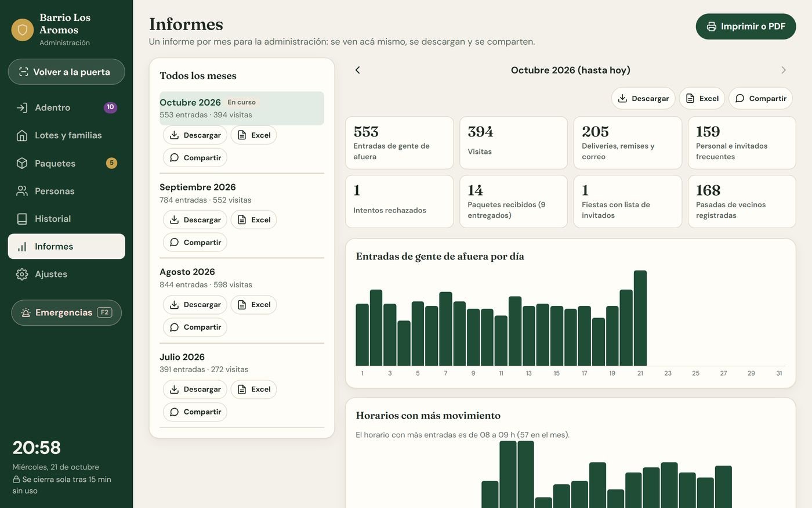812x508 pixels.
Task: Share the Agosto 2026 report
Action: [x=195, y=327]
